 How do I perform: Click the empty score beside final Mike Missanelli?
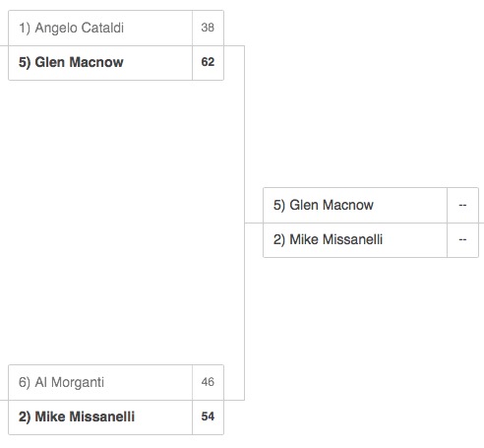point(462,240)
